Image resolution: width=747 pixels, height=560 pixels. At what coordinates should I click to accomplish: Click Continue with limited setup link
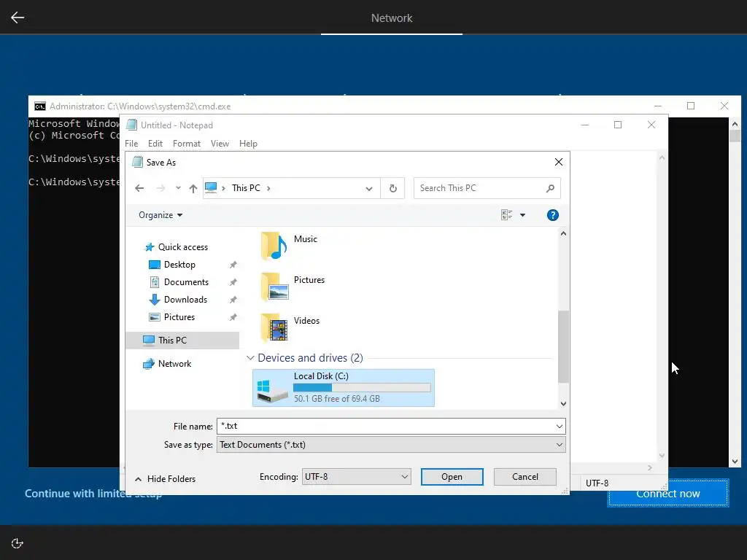pos(93,494)
